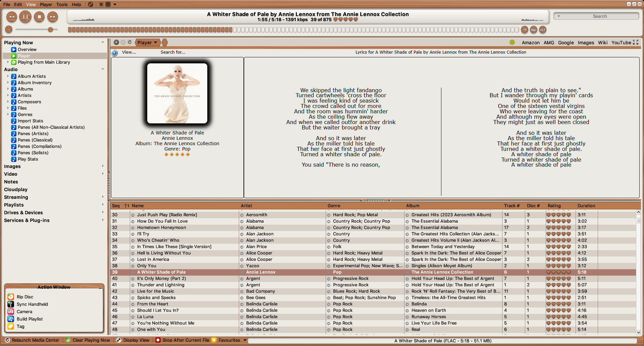Viewport: 644px width, 346px height.
Task: Expand Playing from Main Library
Action: pos(8,62)
